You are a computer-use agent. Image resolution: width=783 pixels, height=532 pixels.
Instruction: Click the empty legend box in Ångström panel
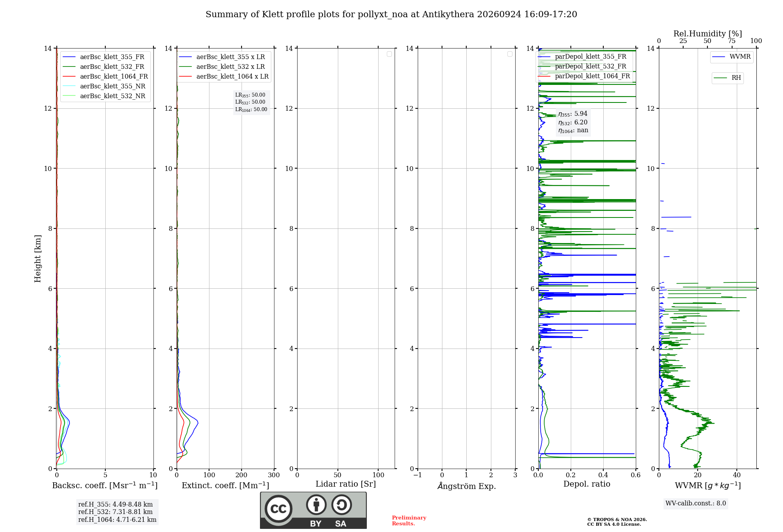(510, 54)
